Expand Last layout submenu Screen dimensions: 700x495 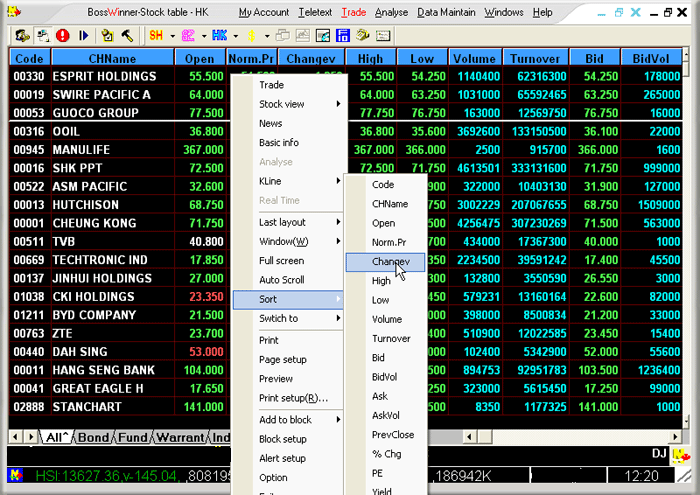[338, 222]
